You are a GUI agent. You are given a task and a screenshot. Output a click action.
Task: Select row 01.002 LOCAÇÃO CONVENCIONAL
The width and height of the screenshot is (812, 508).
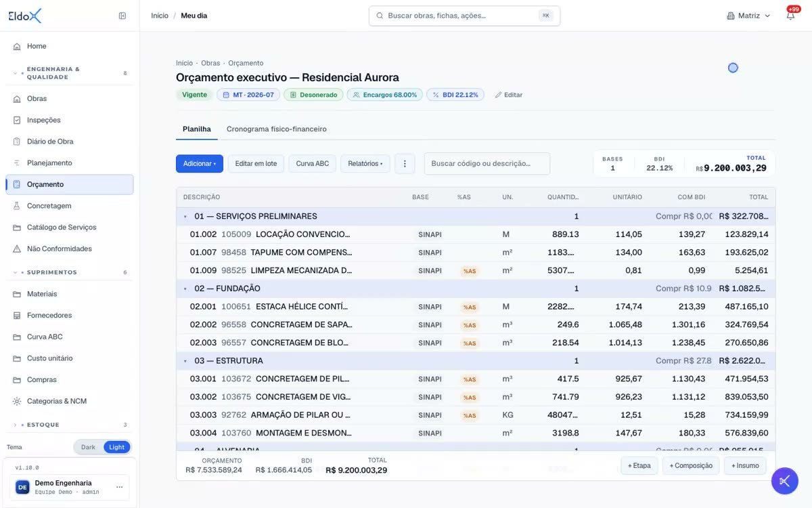click(476, 234)
